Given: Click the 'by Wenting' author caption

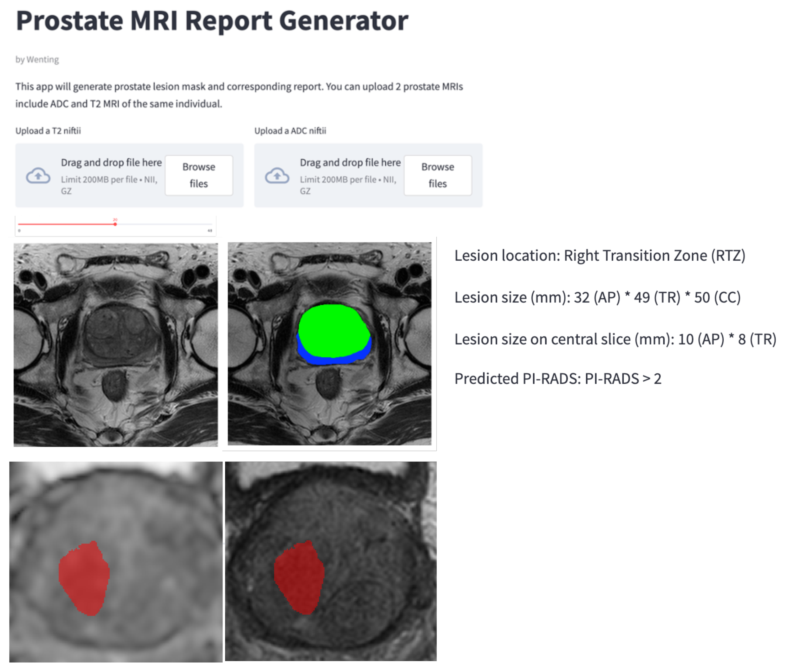Looking at the screenshot, I should 37,60.
